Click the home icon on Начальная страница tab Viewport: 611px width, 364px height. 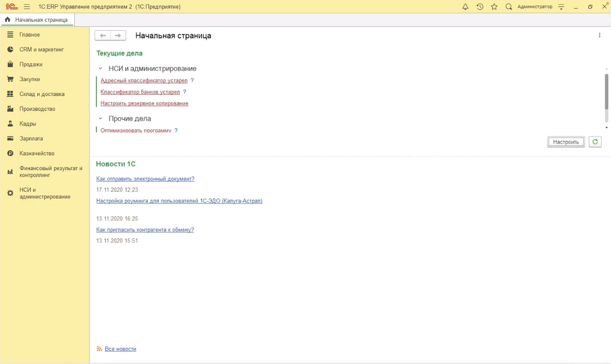coord(8,20)
